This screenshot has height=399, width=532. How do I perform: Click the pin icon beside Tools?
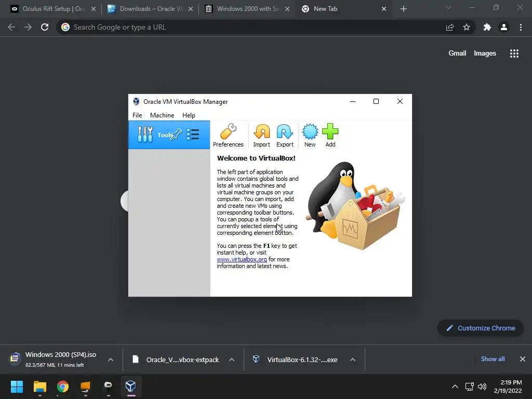pyautogui.click(x=177, y=135)
